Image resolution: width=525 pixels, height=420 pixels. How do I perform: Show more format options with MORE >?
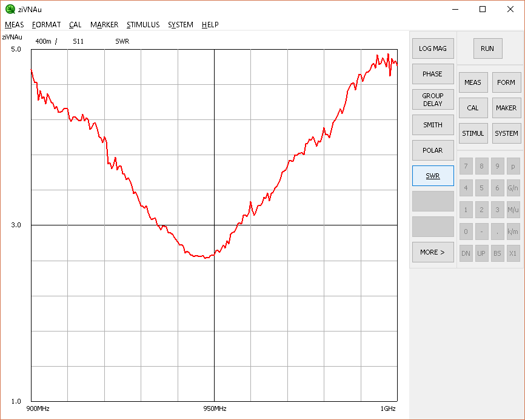[x=433, y=252]
